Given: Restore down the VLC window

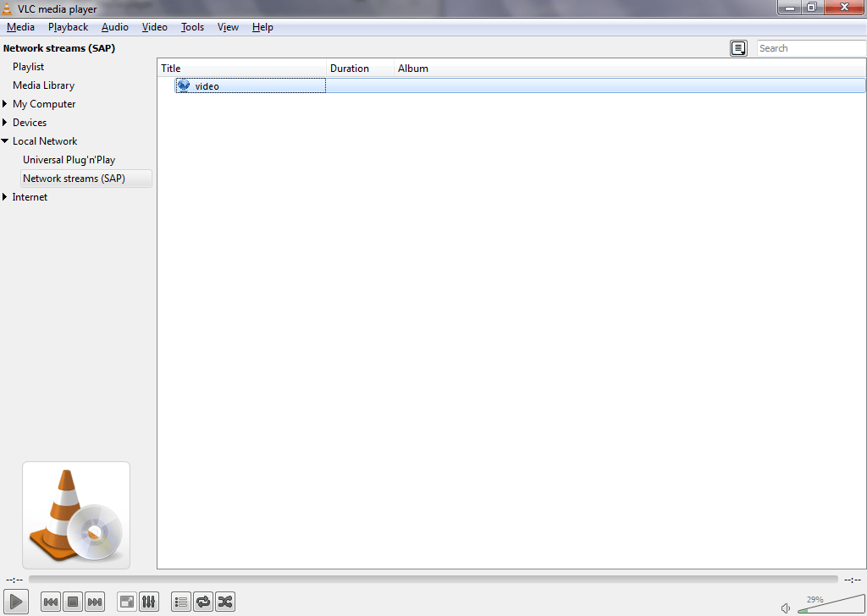Looking at the screenshot, I should click(812, 7).
